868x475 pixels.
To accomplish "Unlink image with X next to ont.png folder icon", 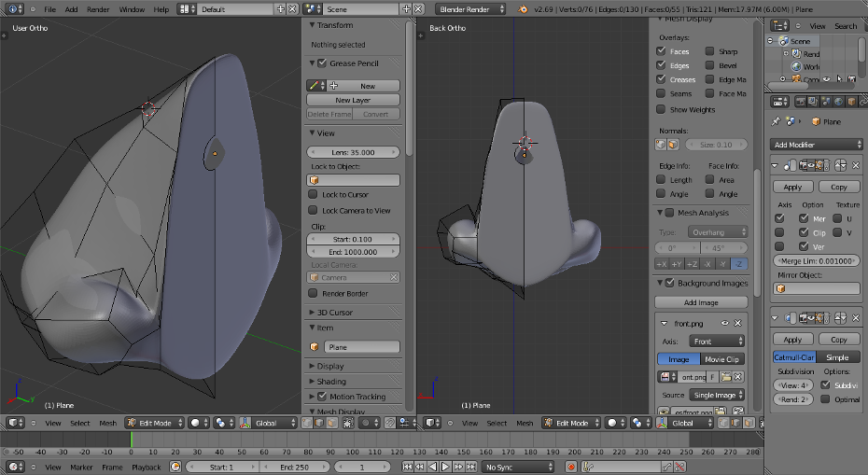I will point(738,377).
